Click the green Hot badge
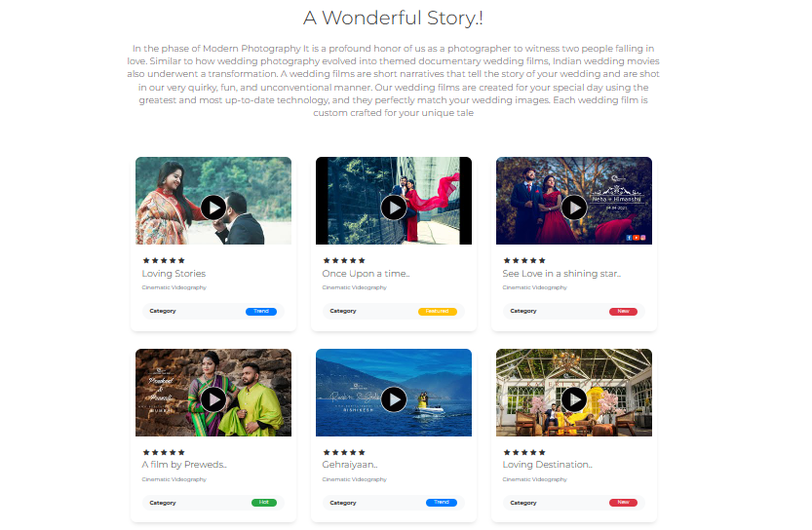This screenshot has width=812, height=530. click(264, 503)
